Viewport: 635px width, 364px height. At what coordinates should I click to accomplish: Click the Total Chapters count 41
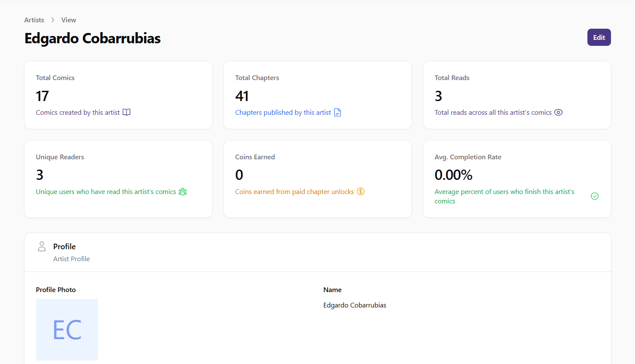(242, 96)
